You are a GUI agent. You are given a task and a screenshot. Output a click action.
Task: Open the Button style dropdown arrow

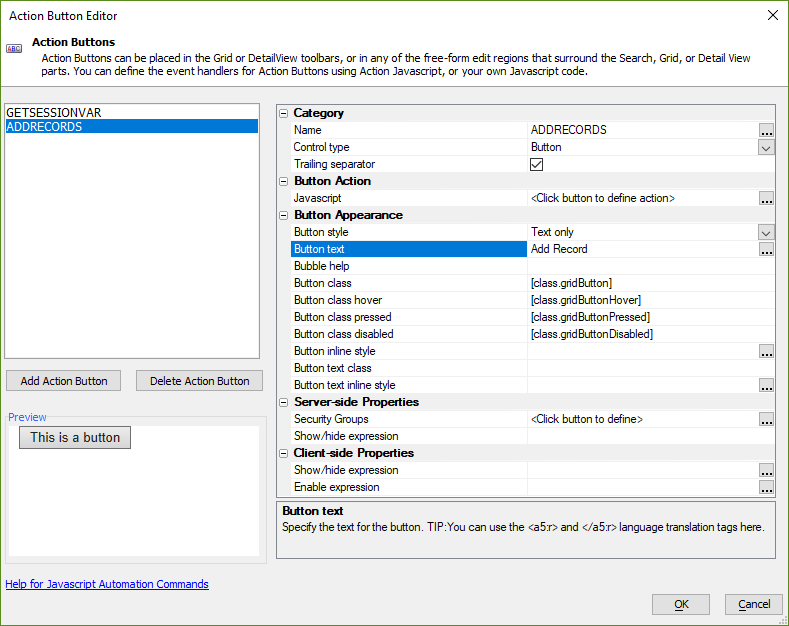[x=766, y=232]
